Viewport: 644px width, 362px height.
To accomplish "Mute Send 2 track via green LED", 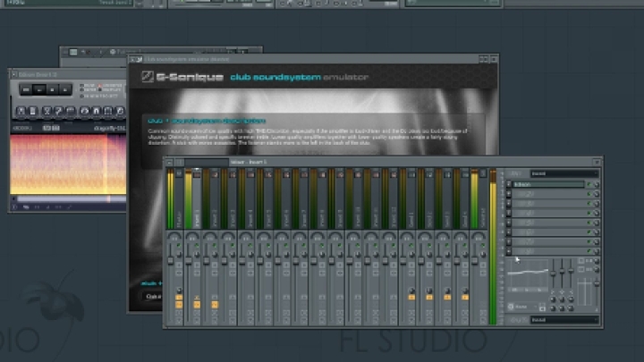I will pos(429,246).
